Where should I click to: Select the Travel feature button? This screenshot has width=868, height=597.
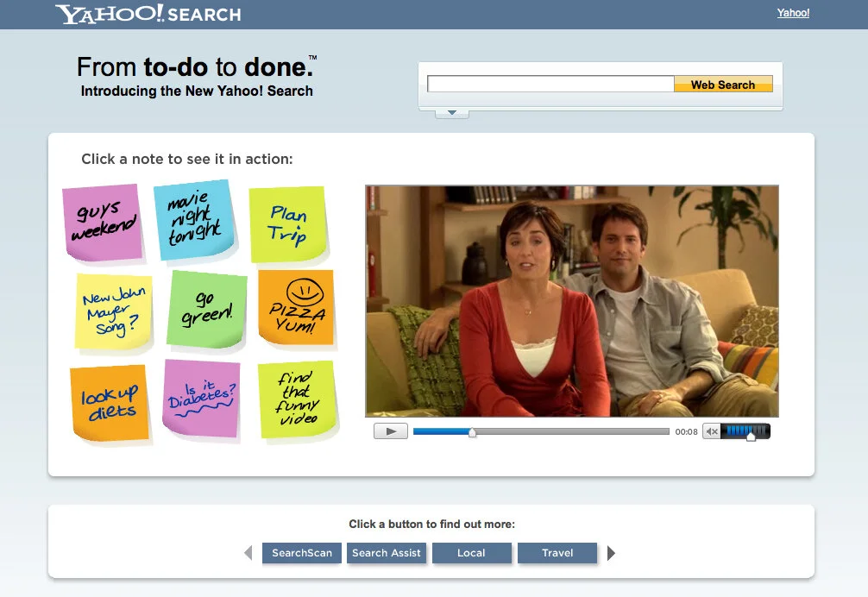coord(557,553)
